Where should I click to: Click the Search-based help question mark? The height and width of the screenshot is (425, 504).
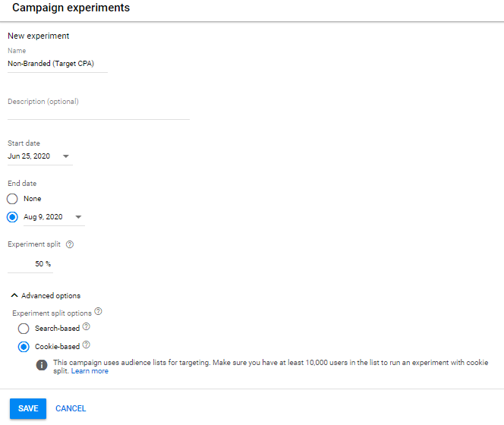pyautogui.click(x=86, y=326)
